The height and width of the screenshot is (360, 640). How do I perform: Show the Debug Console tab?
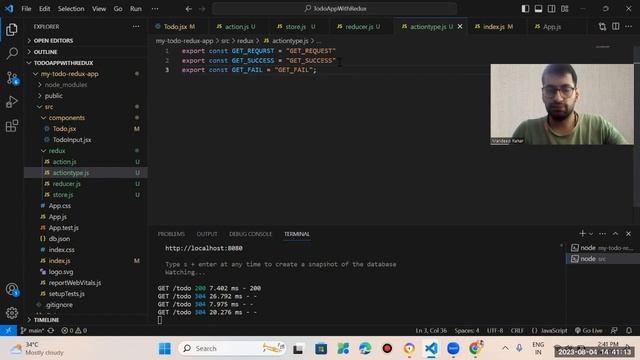click(x=250, y=234)
